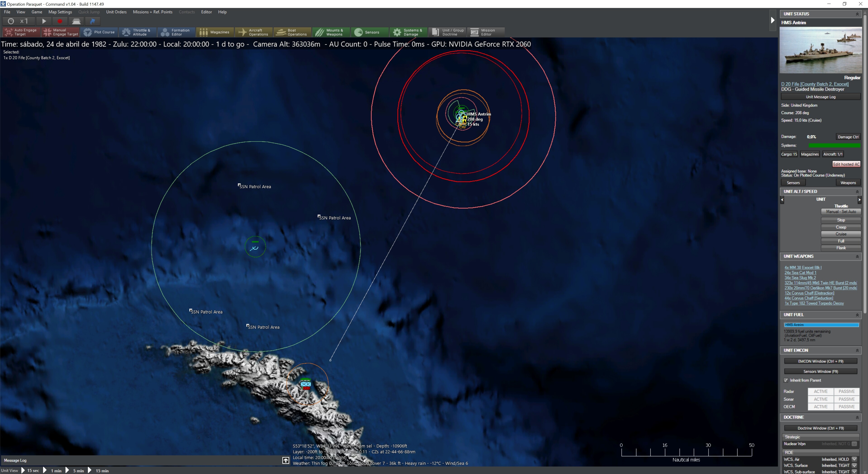Open Aircraft Operations
The image size is (868, 474).
(x=253, y=32)
